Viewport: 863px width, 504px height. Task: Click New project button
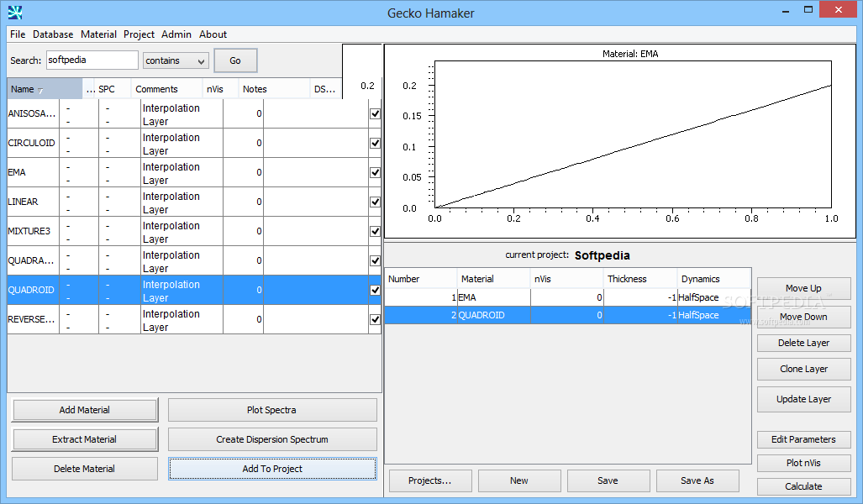point(519,480)
